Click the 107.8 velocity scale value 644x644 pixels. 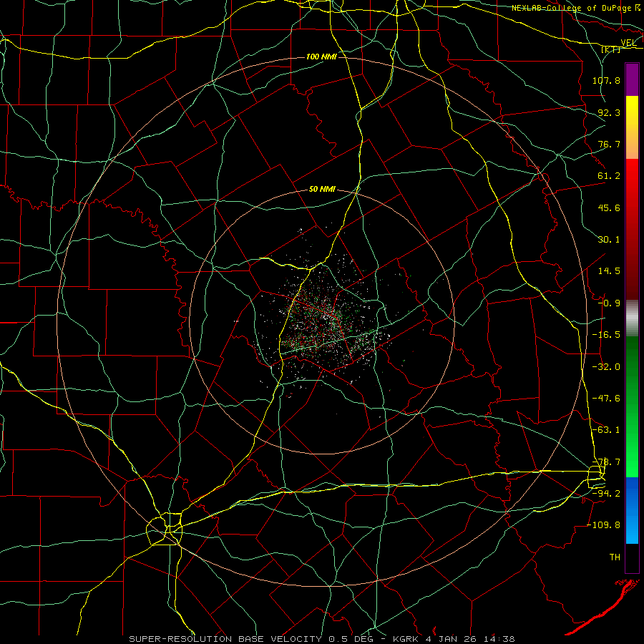pyautogui.click(x=606, y=80)
